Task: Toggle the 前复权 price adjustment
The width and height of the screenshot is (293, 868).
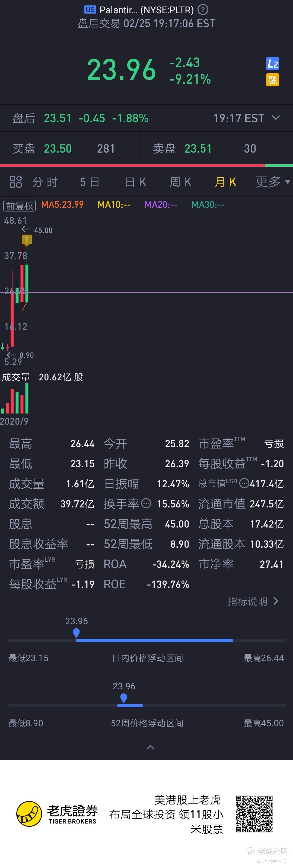Action: pos(20,206)
